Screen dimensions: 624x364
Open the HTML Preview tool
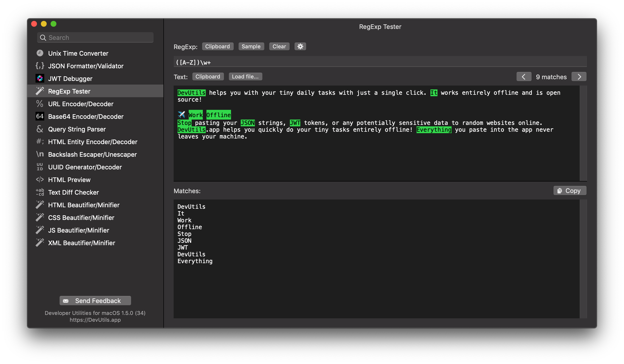pos(69,180)
